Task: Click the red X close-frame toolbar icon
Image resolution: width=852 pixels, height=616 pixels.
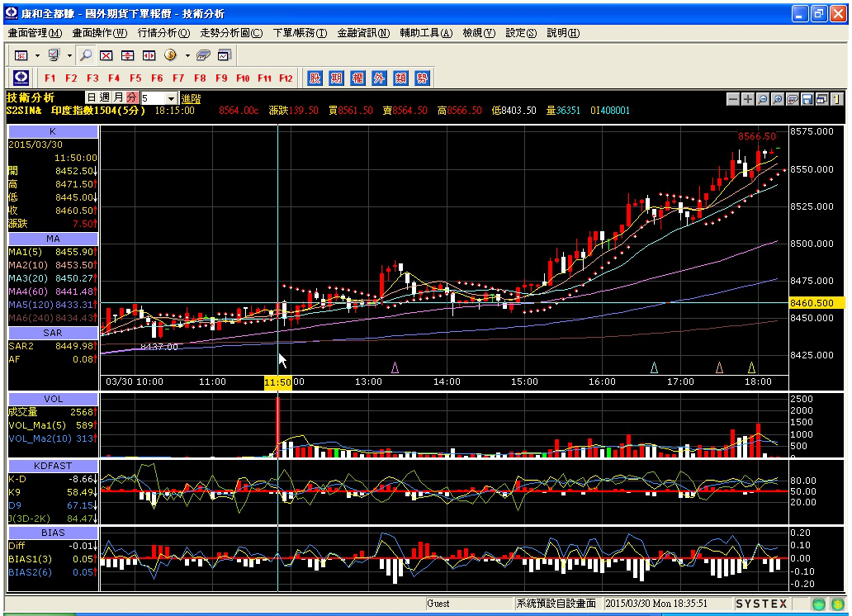Action: tap(106, 55)
